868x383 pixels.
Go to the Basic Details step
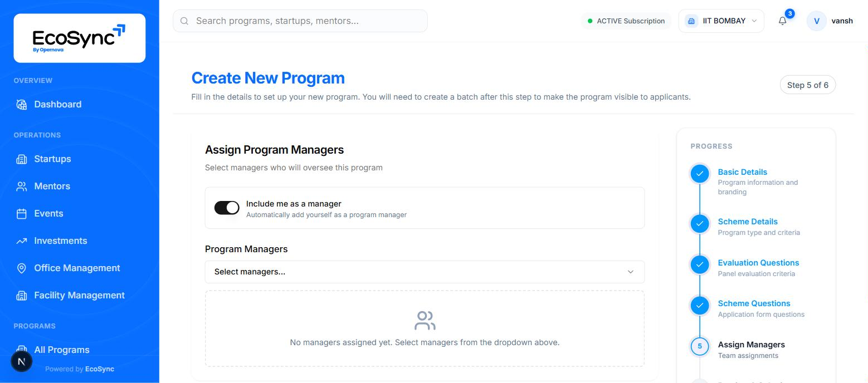[742, 172]
